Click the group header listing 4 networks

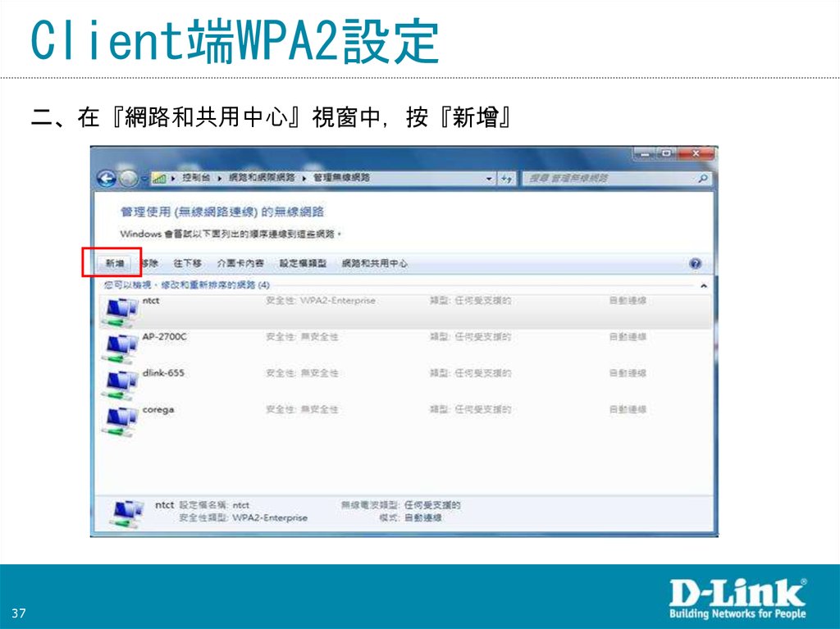(187, 285)
